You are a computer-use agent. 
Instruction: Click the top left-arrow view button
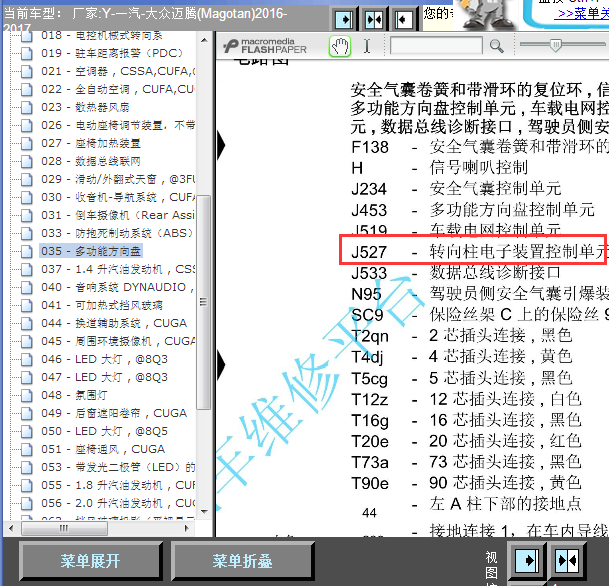(403, 19)
